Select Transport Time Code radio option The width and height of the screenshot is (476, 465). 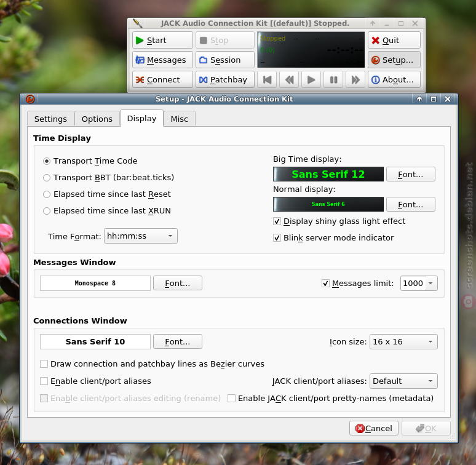[x=90, y=161]
